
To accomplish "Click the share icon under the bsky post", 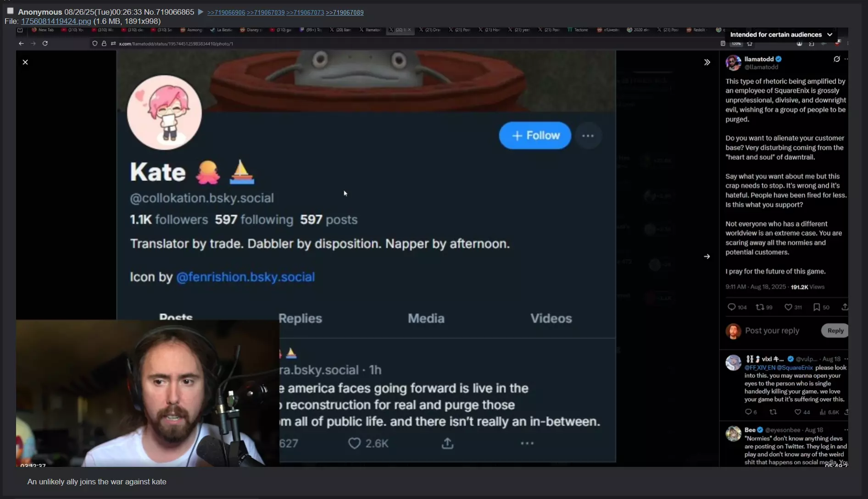I will [x=447, y=443].
